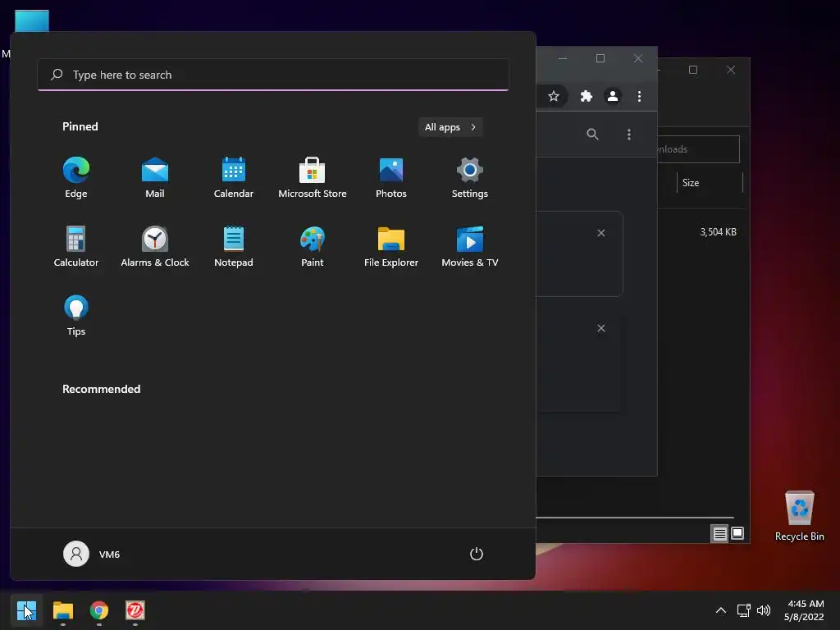
Task: Bookmark this page in Chrome
Action: tap(554, 96)
